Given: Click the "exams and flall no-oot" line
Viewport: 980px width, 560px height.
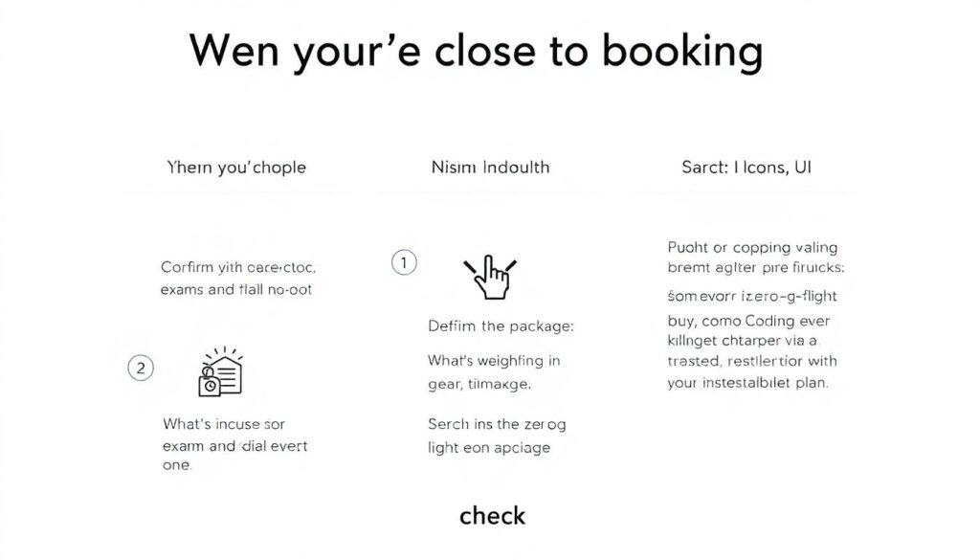Looking at the screenshot, I should point(235,288).
